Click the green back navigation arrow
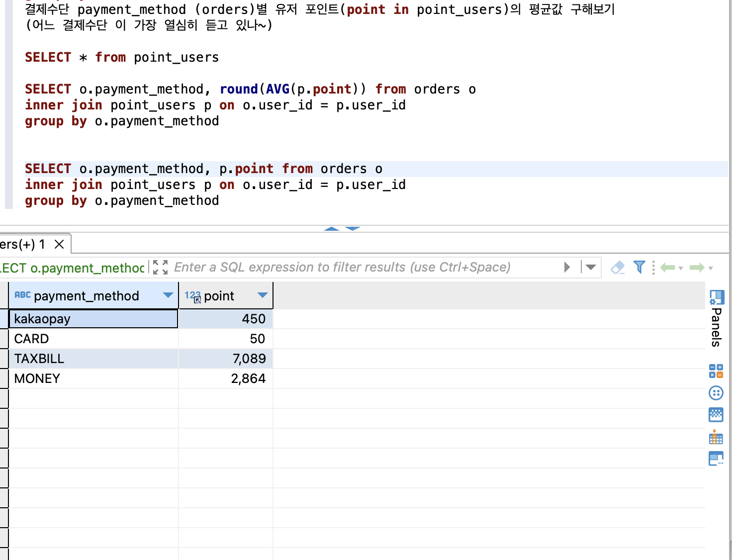 click(667, 268)
